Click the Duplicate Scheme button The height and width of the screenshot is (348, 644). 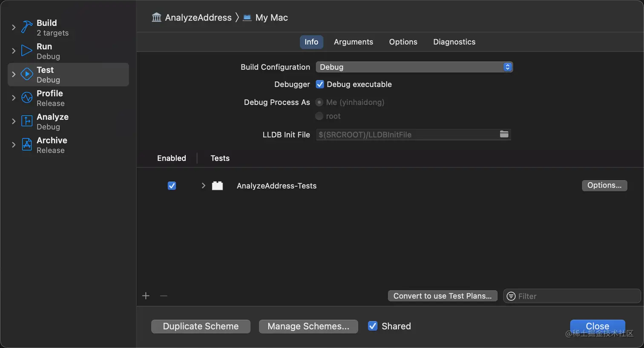(201, 326)
